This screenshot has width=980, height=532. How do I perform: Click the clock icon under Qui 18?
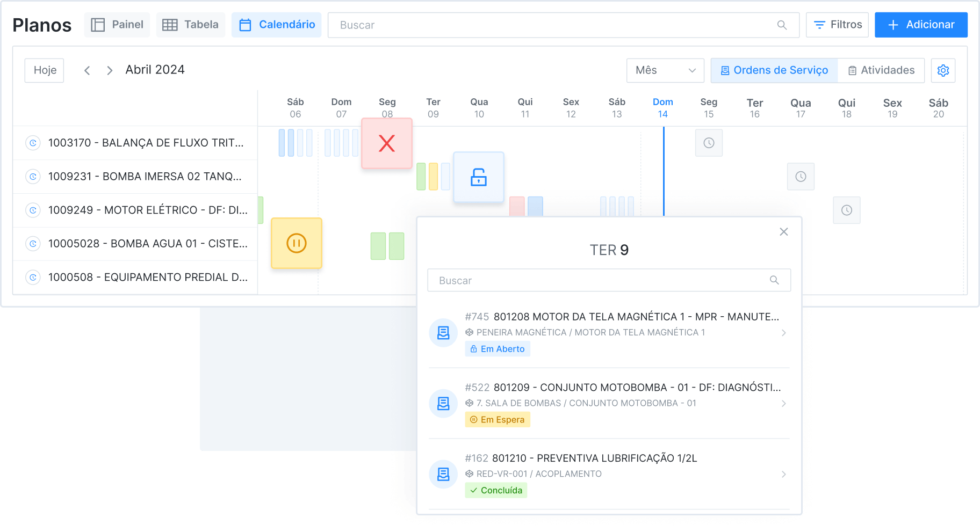point(847,210)
